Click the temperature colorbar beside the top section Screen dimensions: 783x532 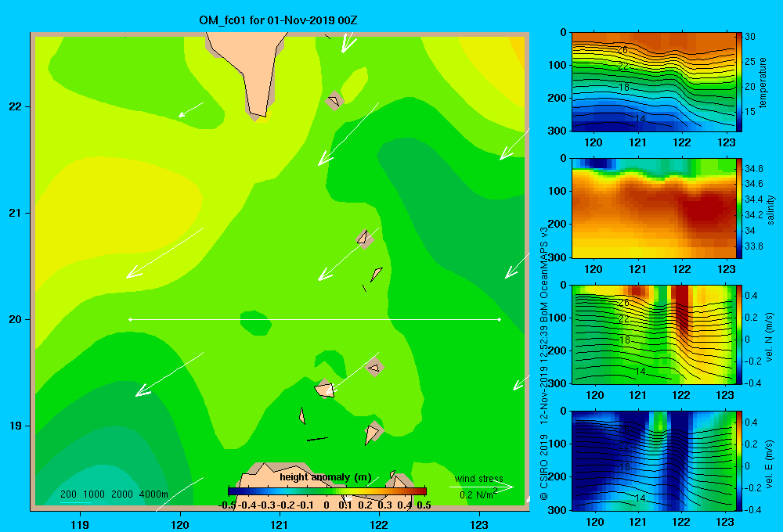[739, 82]
